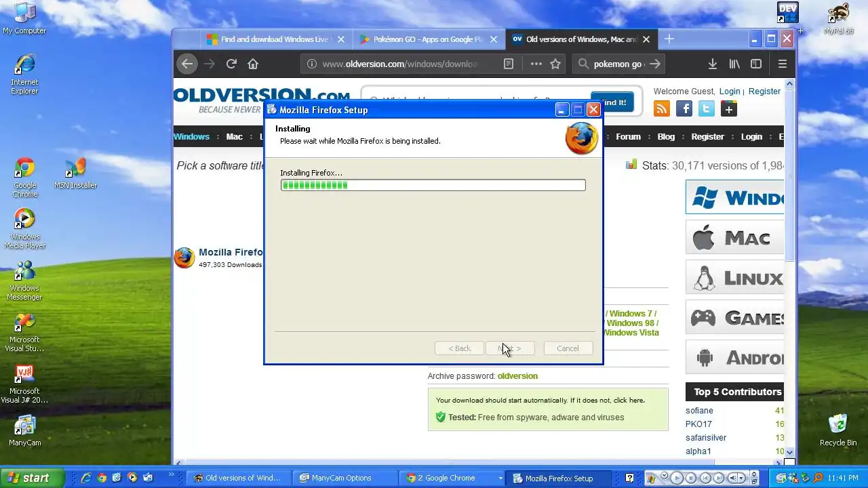Open MSN Installer desktop shortcut
The width and height of the screenshot is (868, 488).
(x=75, y=174)
